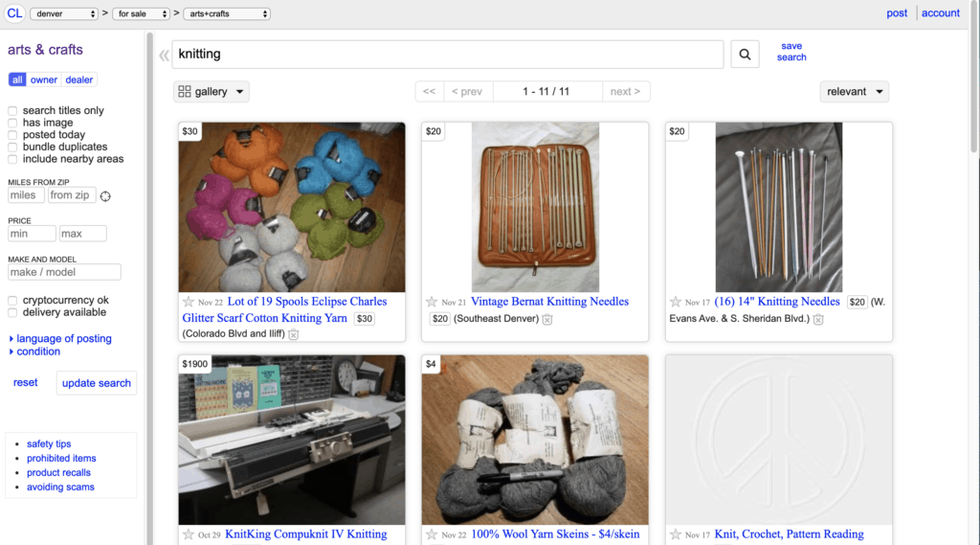980x545 pixels.
Task: Click the max price field
Action: pos(83,234)
